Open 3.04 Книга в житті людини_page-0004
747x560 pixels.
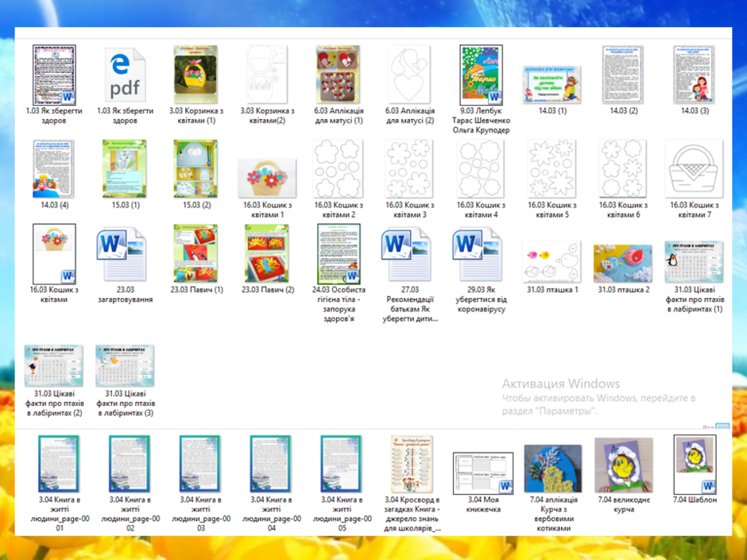(x=270, y=464)
